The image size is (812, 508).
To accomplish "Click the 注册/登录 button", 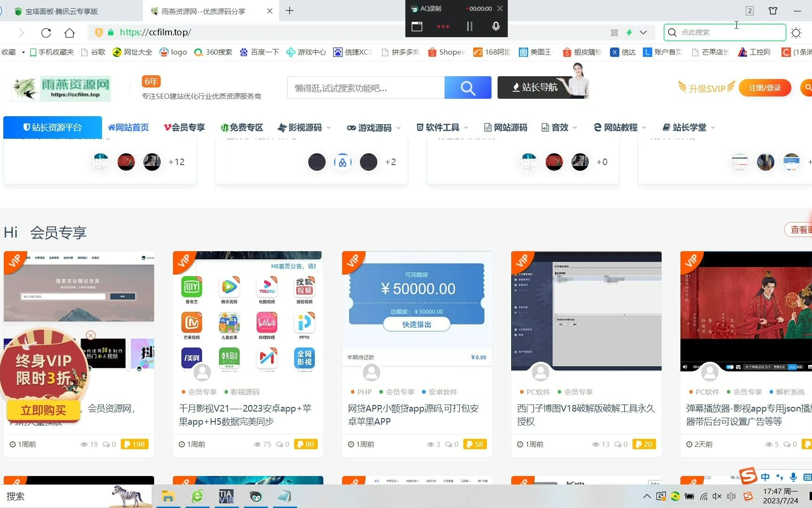I will coord(765,87).
